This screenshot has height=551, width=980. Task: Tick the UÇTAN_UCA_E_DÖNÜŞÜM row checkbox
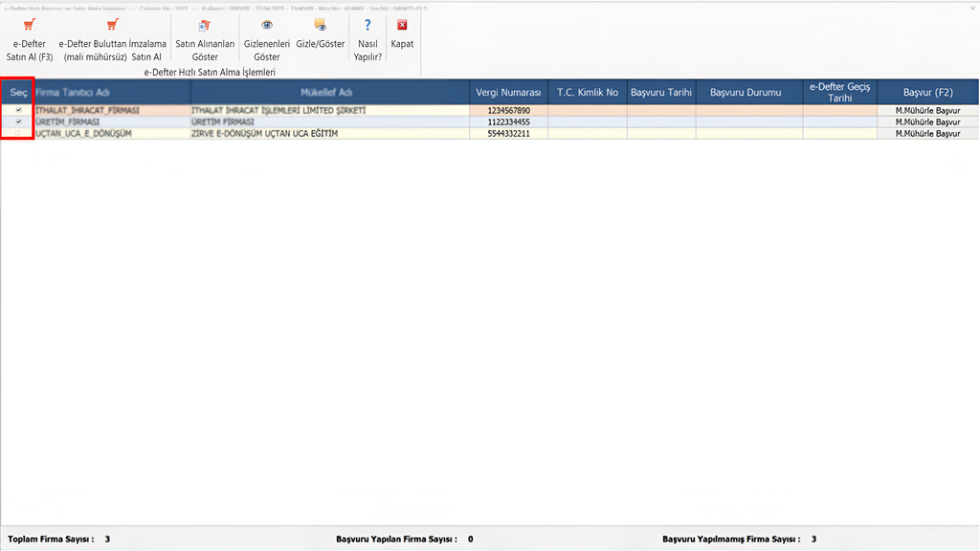click(19, 134)
